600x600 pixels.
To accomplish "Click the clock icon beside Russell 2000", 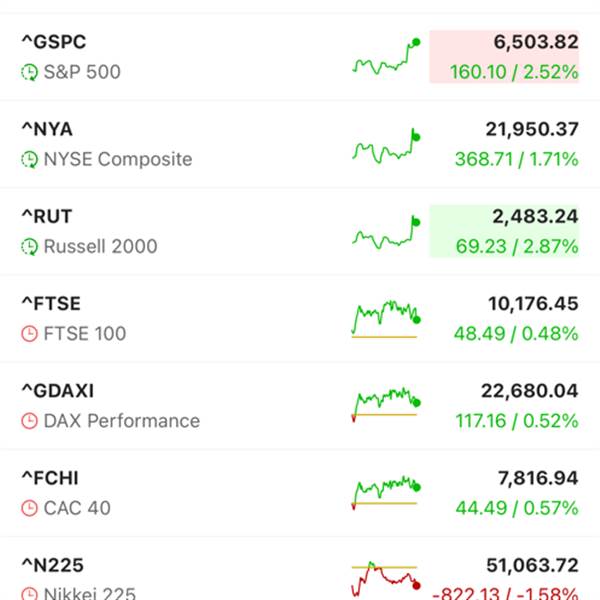I will point(30,247).
